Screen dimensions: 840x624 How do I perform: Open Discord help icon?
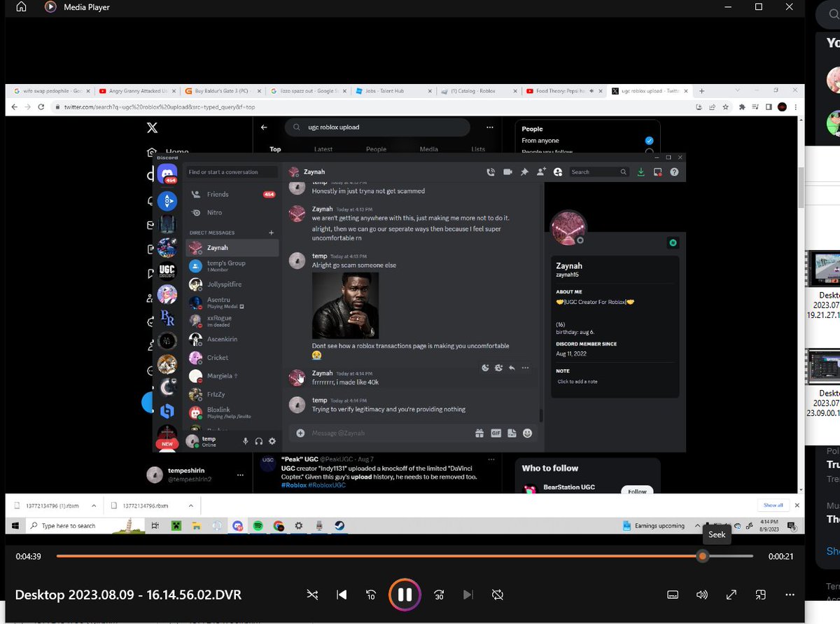[674, 172]
